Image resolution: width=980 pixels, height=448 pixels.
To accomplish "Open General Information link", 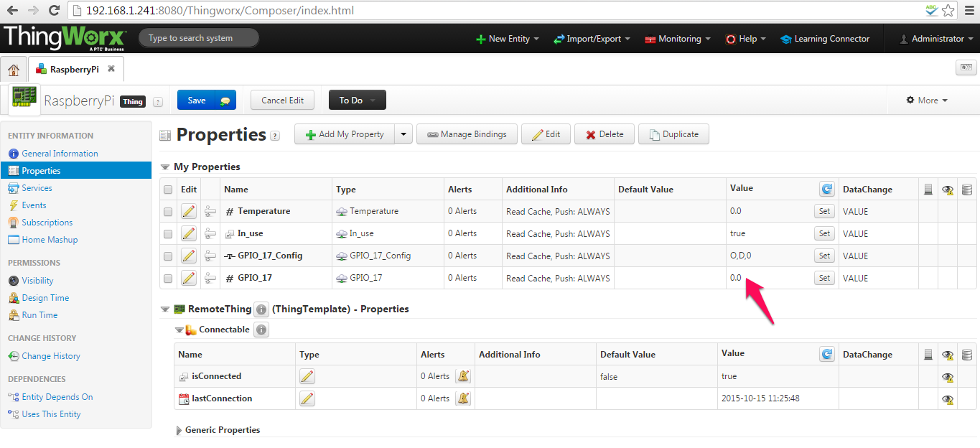I will coord(60,154).
